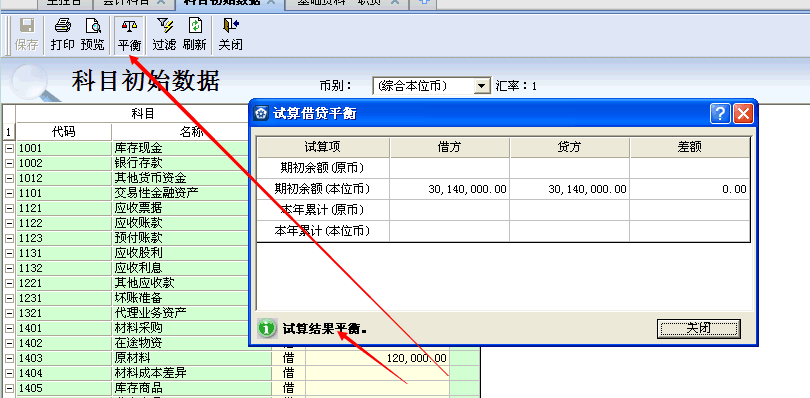Select the 库存商品 name cell
Image resolution: width=810 pixels, height=398 pixels.
point(192,388)
